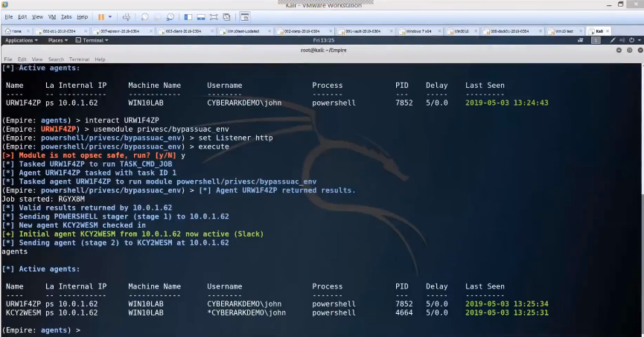The image size is (644, 337).
Task: Pause the VM with the orange pause icon
Action: coord(101,17)
